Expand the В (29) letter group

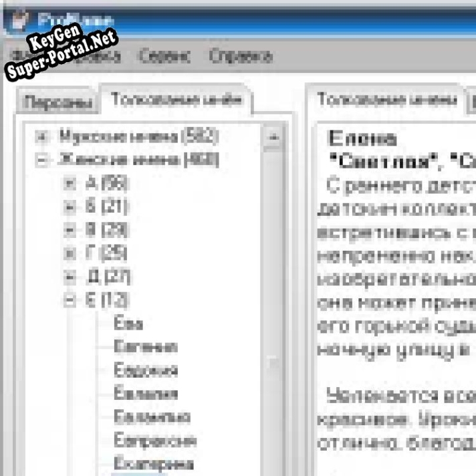coord(69,230)
